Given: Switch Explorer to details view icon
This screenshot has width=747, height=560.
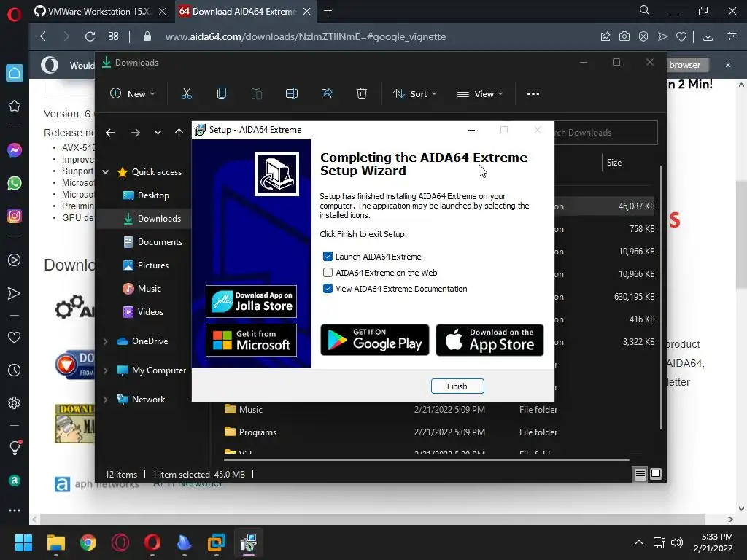Looking at the screenshot, I should [x=640, y=474].
